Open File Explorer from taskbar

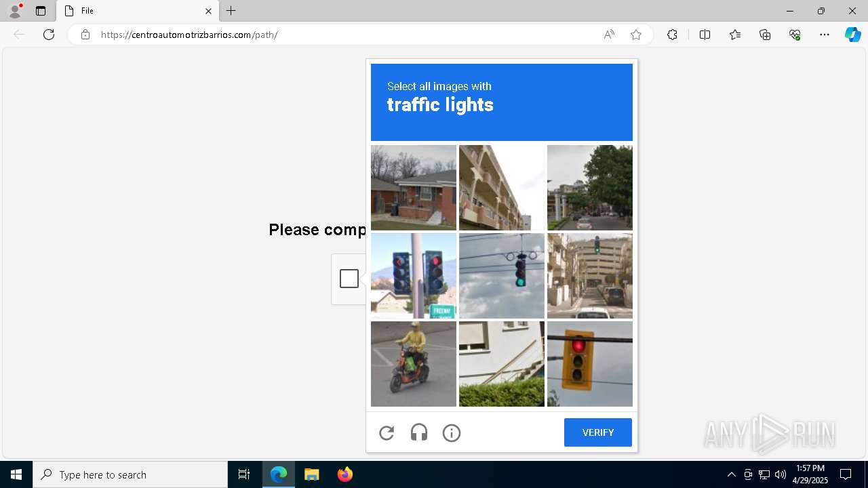[x=311, y=474]
